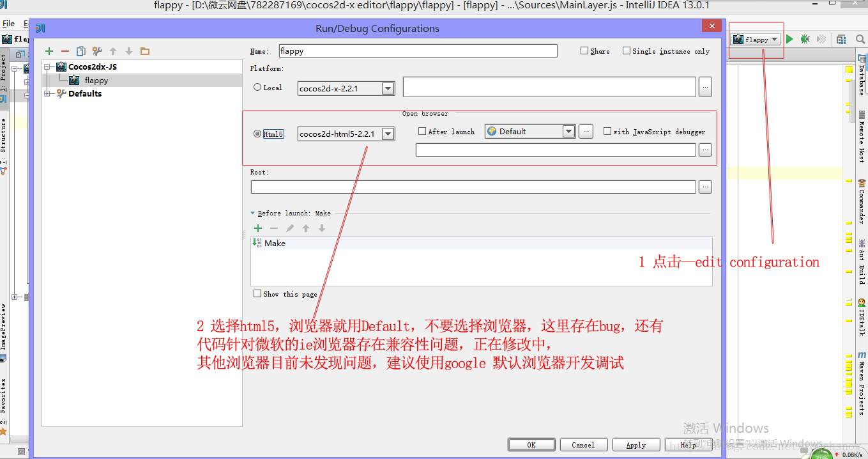Focus the Name input field
Screen dimensions: 868x459
click(x=417, y=51)
